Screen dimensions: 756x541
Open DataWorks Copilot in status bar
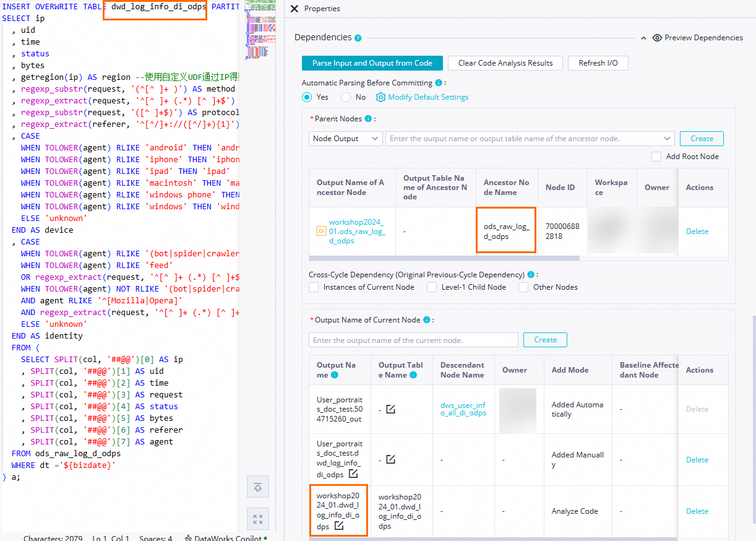(226, 538)
